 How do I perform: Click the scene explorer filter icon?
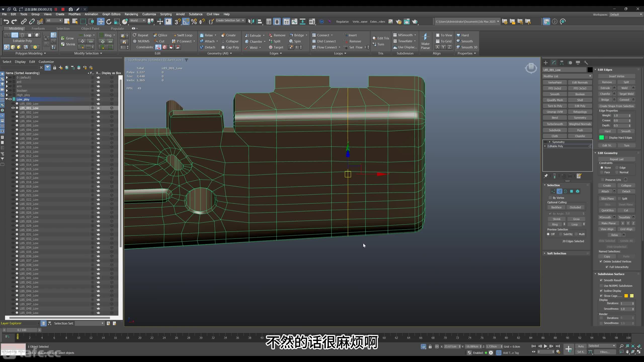(x=48, y=68)
